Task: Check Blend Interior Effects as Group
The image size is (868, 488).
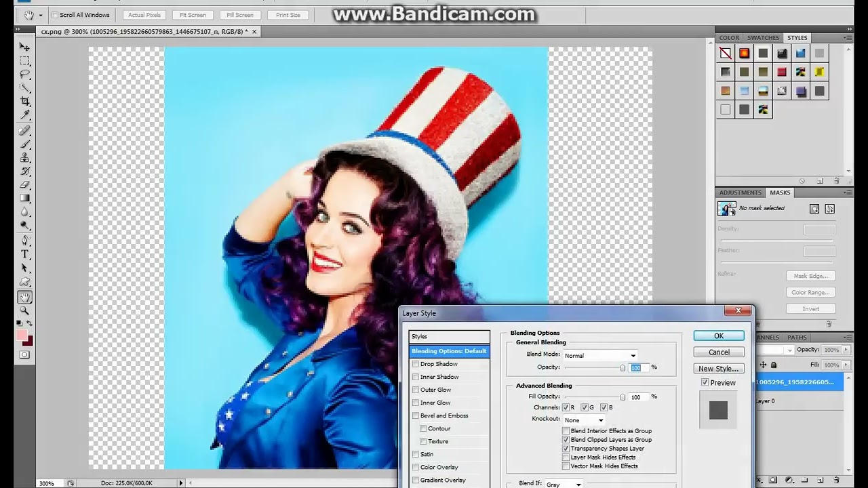Action: [x=566, y=430]
